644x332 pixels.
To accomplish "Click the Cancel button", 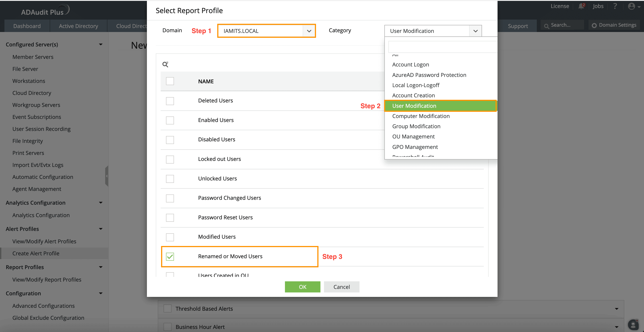I will coord(342,287).
